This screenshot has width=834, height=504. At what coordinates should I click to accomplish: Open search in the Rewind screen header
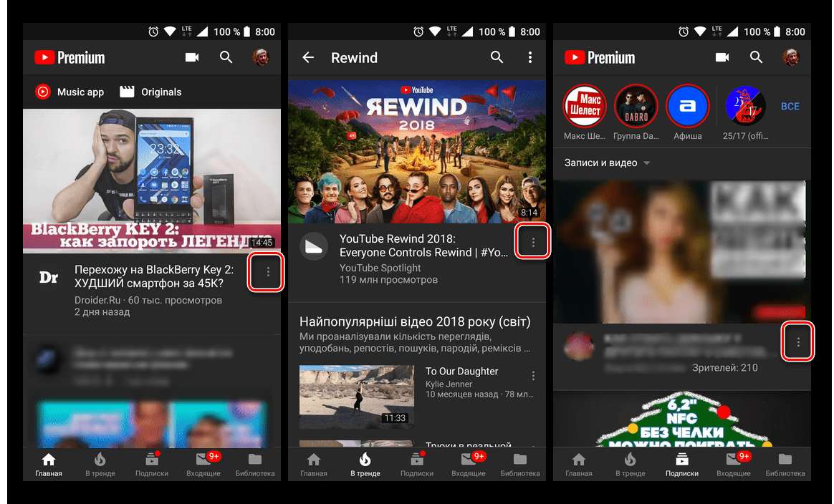[497, 57]
